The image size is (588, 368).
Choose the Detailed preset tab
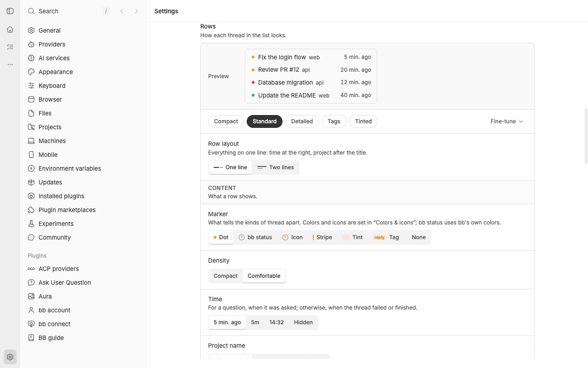302,121
